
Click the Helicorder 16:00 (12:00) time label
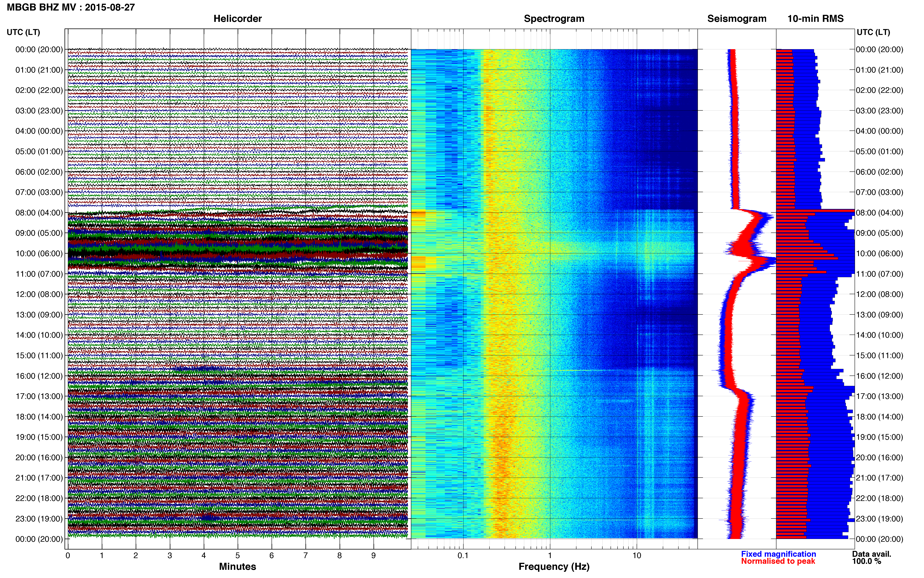39,376
